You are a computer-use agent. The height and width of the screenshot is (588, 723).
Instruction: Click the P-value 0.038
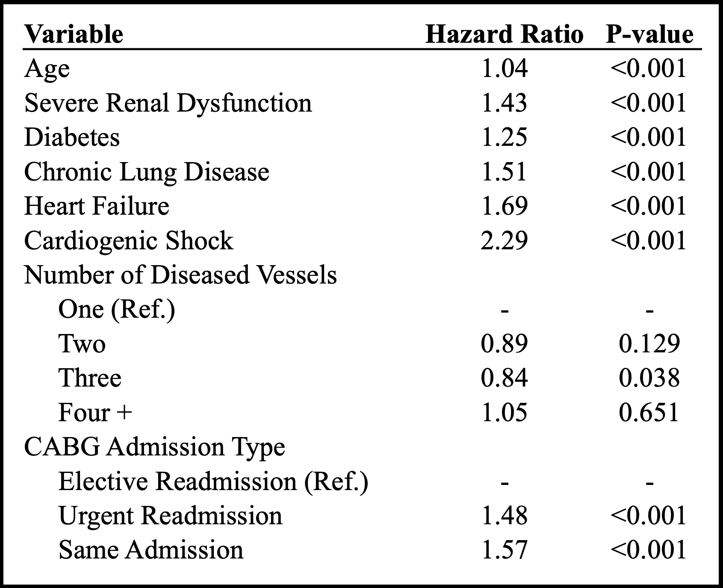pyautogui.click(x=649, y=378)
